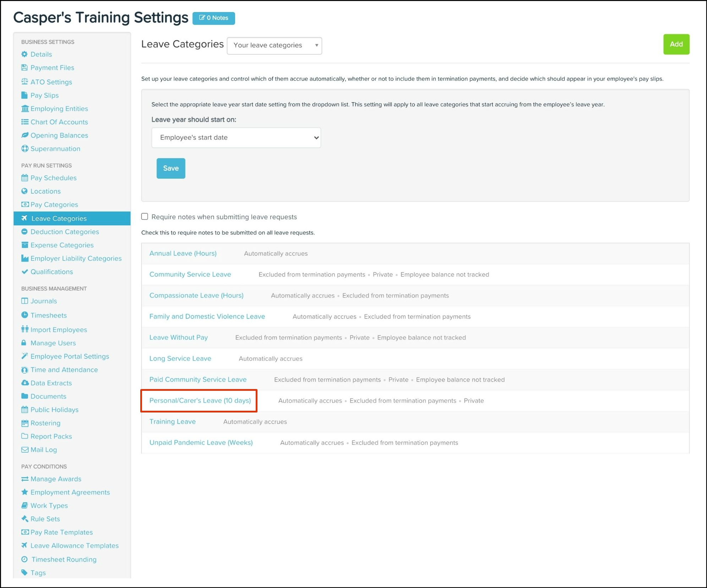This screenshot has height=588, width=707.
Task: Open the Pay Categories sidebar item
Action: pos(54,205)
